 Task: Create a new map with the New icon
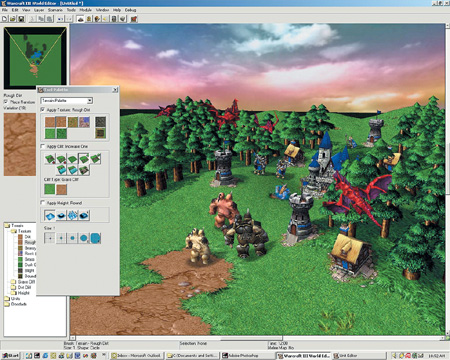[x=5, y=19]
